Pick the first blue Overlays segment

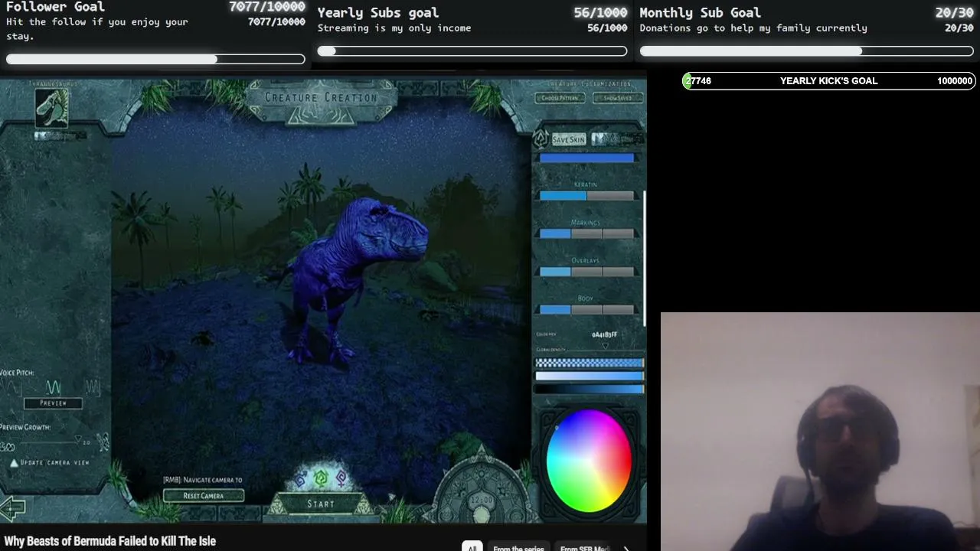click(555, 272)
